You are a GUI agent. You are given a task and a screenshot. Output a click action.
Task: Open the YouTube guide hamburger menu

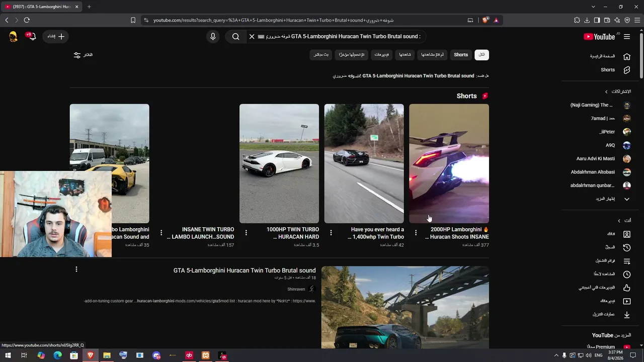pos(627,37)
